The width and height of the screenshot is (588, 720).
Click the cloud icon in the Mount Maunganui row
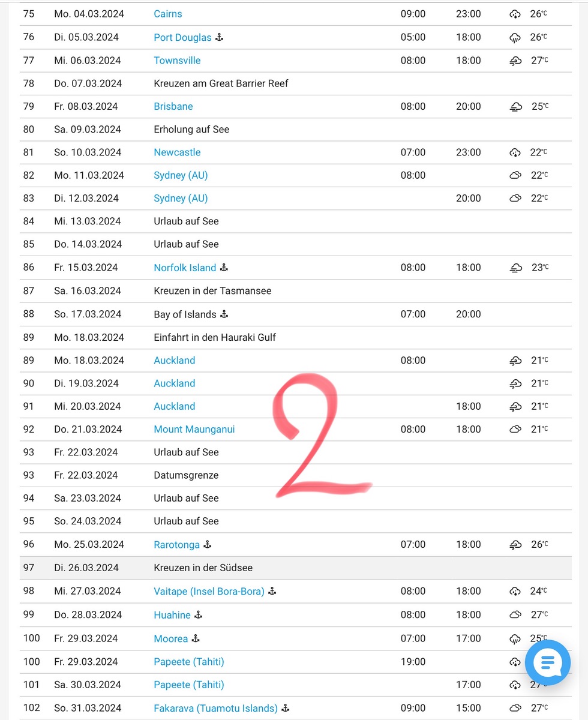[515, 429]
